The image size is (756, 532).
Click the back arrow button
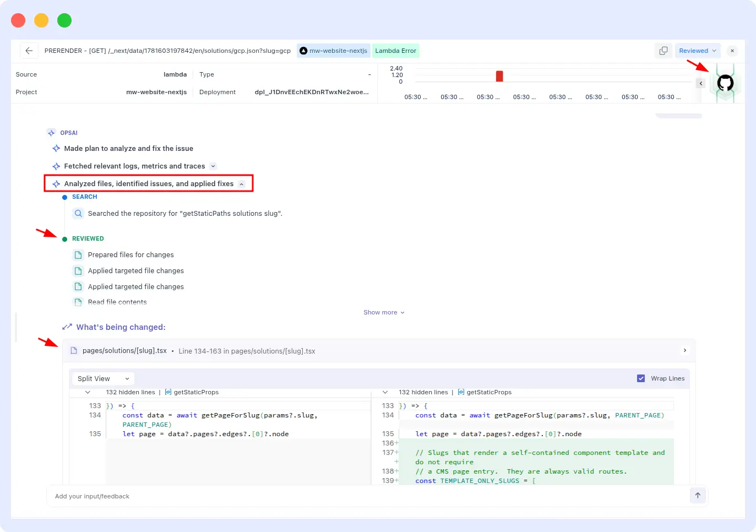pyautogui.click(x=29, y=51)
